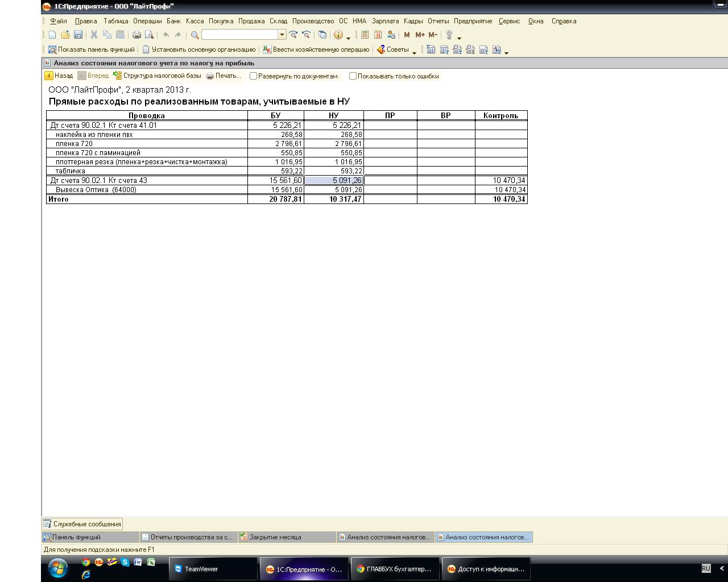Open the Производство menu
The image size is (728, 582).
pos(313,21)
